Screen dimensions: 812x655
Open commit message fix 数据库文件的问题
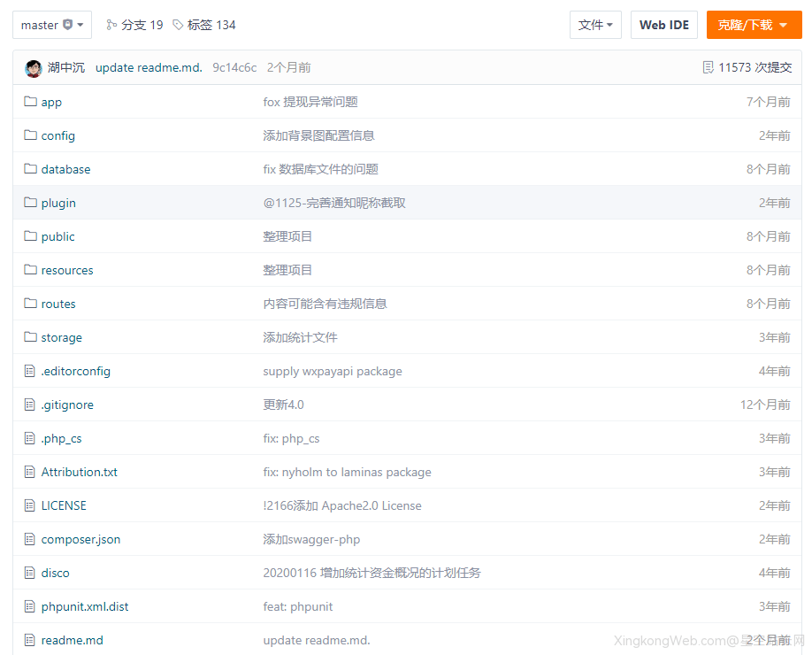point(320,169)
